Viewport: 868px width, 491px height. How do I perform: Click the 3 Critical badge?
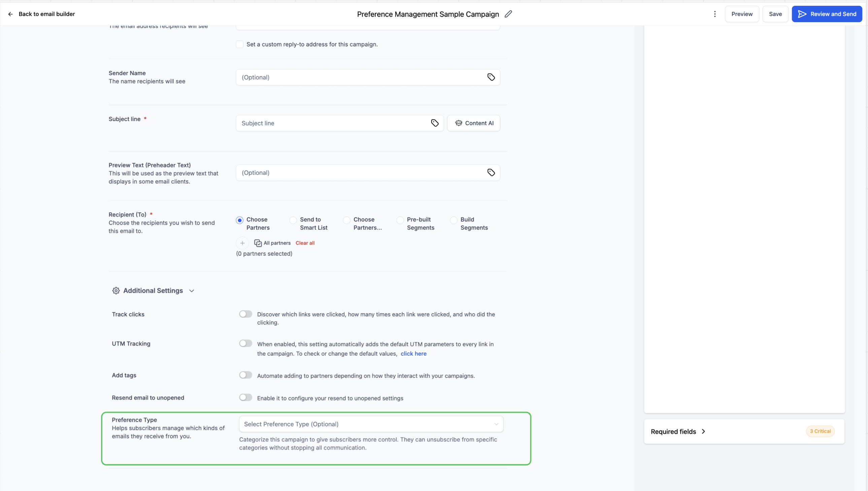[x=820, y=431]
